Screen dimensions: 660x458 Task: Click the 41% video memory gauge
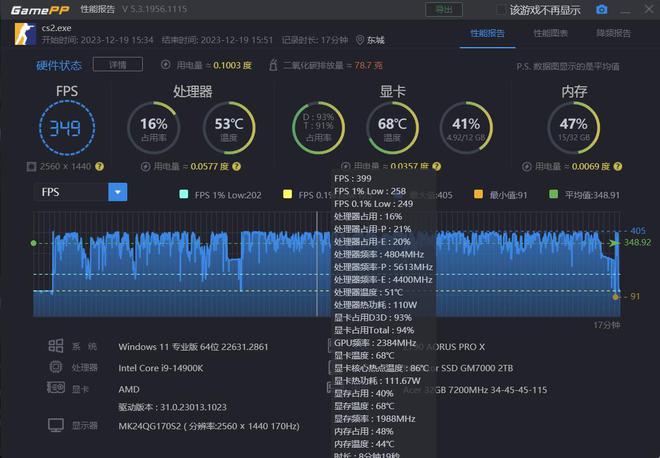466,128
